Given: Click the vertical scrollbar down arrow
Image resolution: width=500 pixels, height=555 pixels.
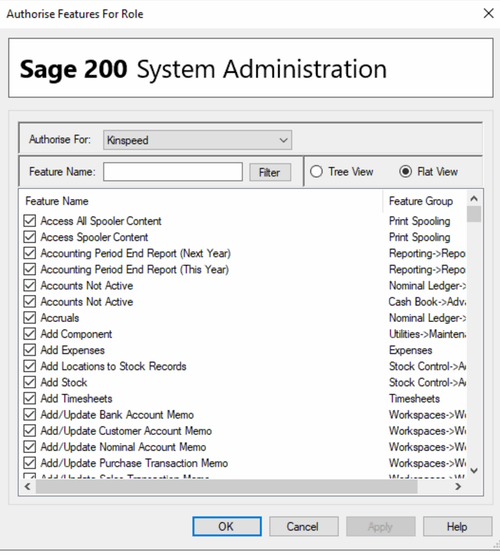Looking at the screenshot, I should (474, 470).
